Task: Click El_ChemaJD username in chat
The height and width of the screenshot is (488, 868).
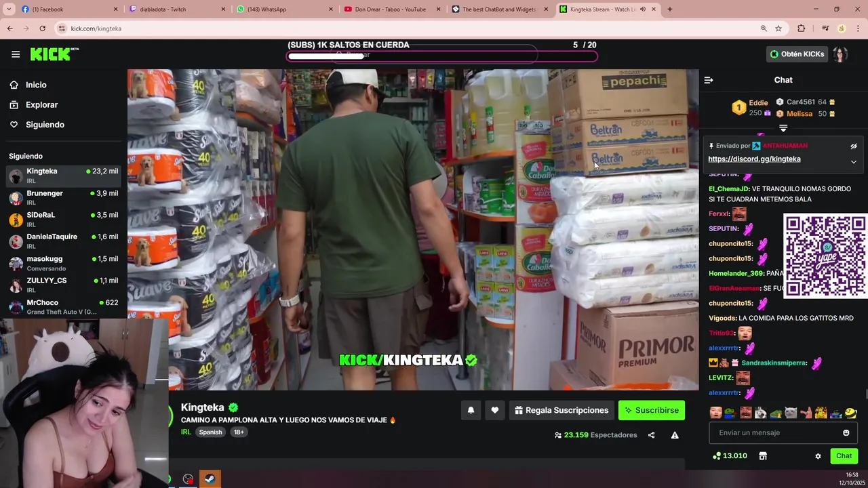Action: point(729,189)
